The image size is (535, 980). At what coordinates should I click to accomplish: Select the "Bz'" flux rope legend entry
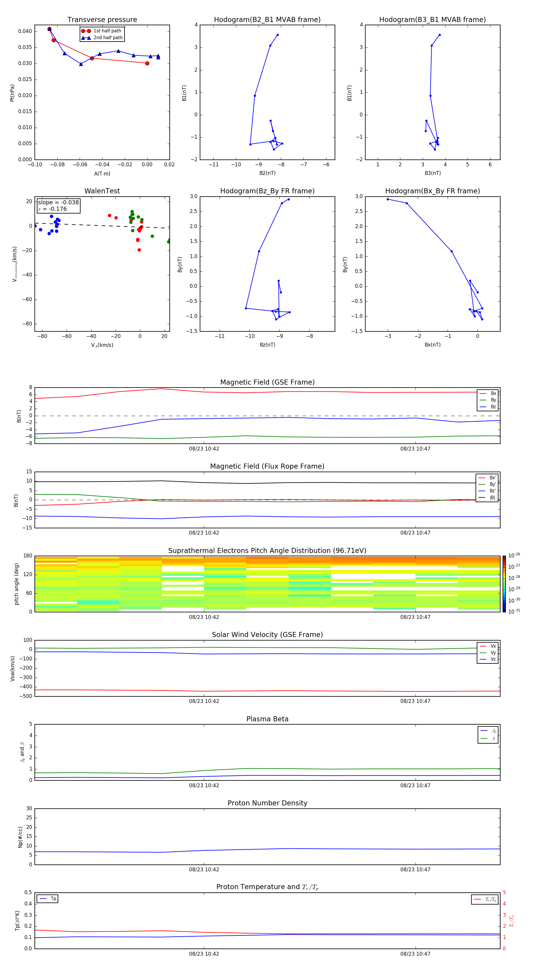(x=487, y=491)
